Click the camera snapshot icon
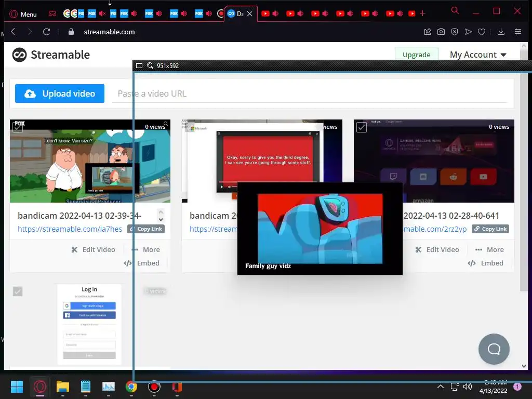This screenshot has width=532, height=399. click(441, 32)
